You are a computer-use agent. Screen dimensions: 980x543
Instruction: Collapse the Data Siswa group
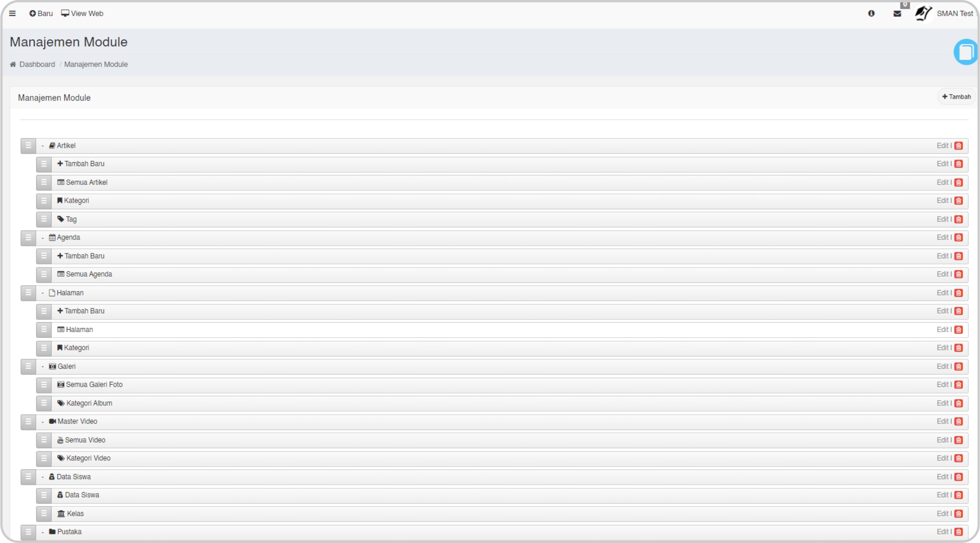click(42, 477)
